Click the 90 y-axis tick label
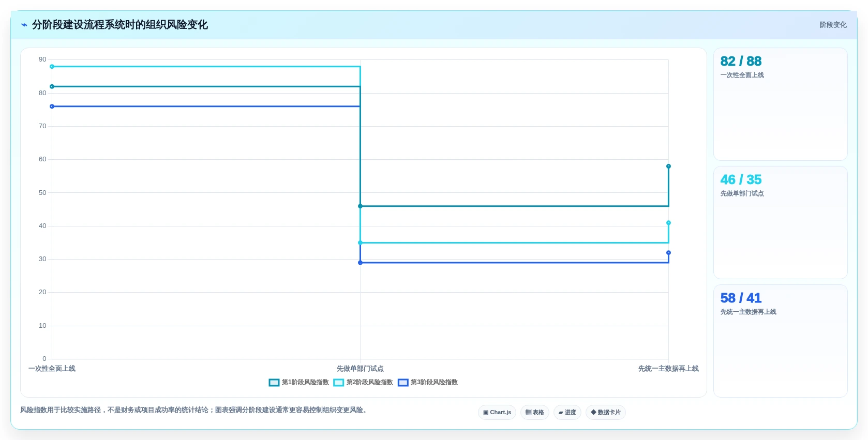The height and width of the screenshot is (440, 868). 42,59
